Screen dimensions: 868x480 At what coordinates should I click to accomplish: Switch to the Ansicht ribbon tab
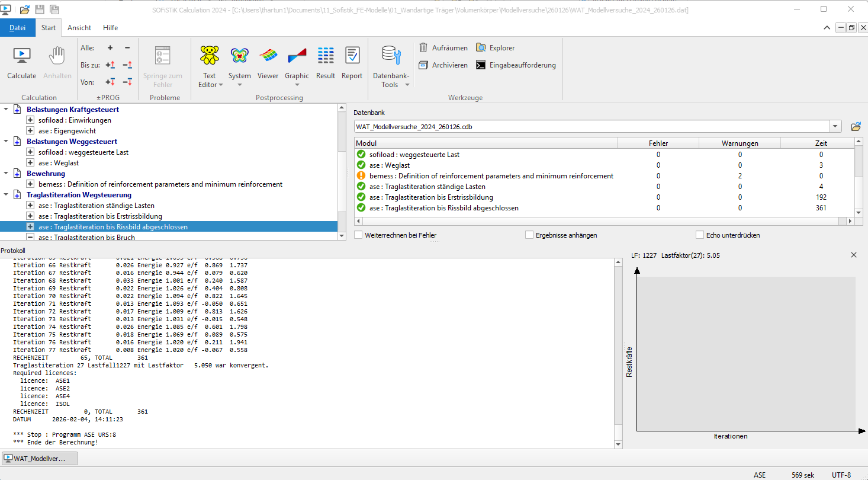click(79, 28)
